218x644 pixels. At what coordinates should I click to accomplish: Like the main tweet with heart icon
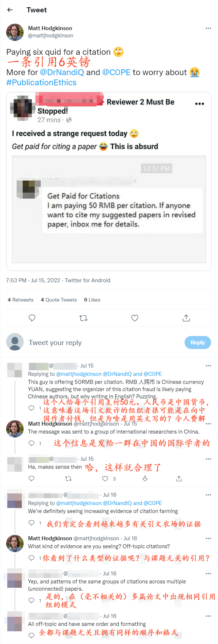(135, 318)
